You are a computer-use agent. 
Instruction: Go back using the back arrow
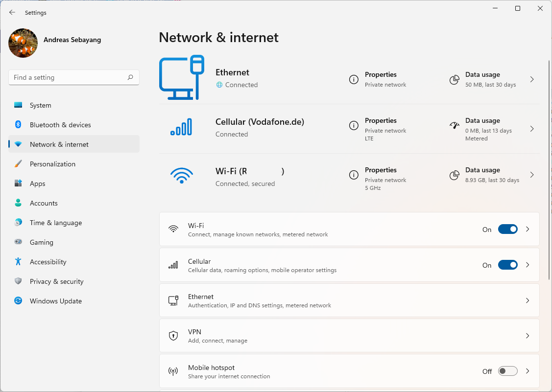click(12, 13)
